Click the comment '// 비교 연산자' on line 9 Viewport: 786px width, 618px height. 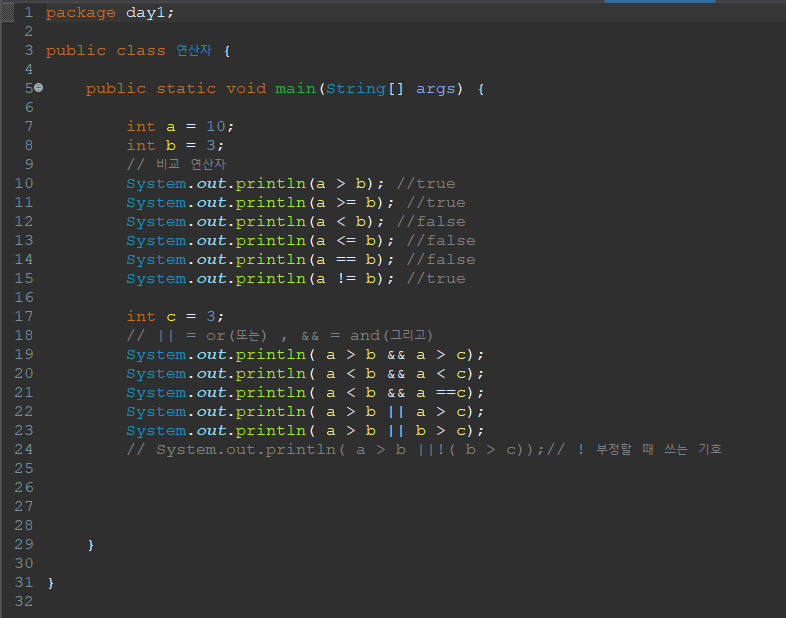pos(176,164)
